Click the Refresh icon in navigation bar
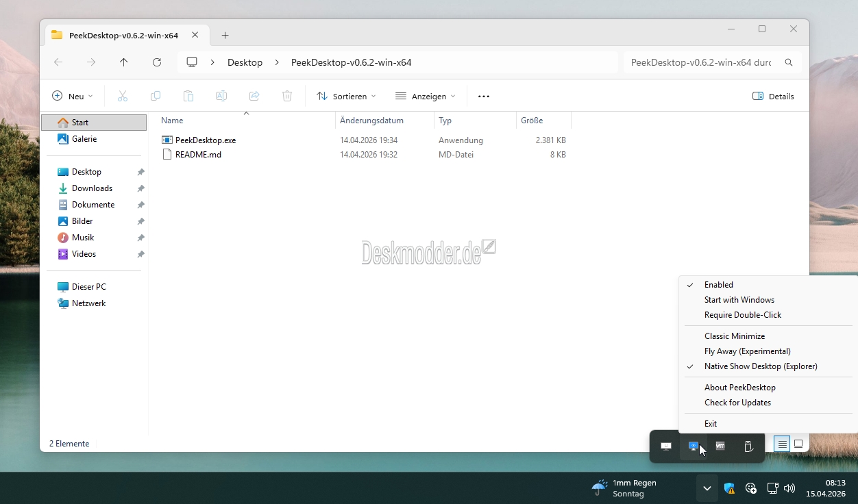 pyautogui.click(x=157, y=62)
